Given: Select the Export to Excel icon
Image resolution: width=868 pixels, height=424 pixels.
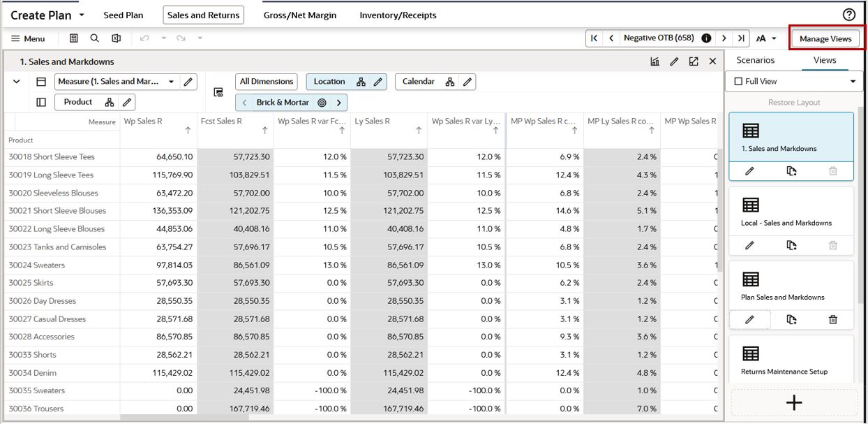Looking at the screenshot, I should [x=116, y=38].
